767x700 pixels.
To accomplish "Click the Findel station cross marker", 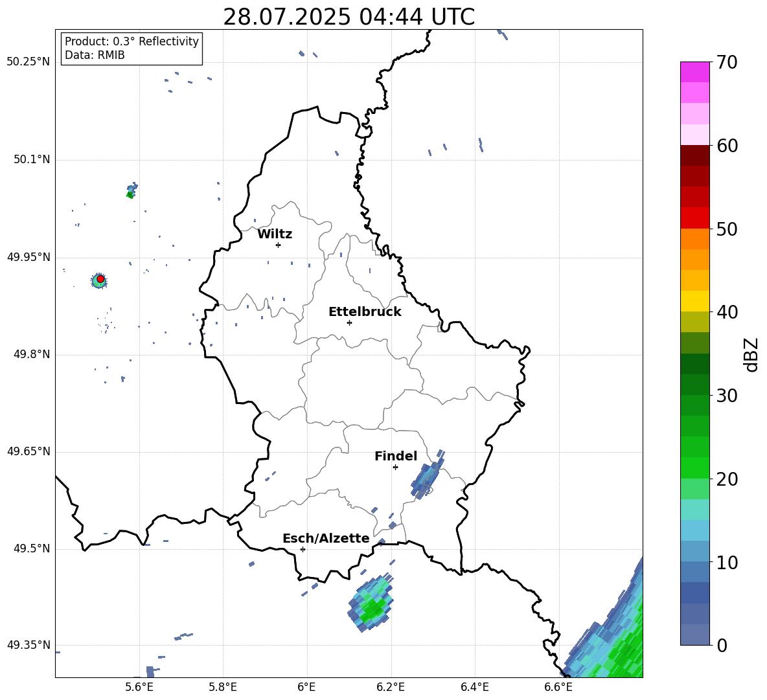I will click(395, 468).
